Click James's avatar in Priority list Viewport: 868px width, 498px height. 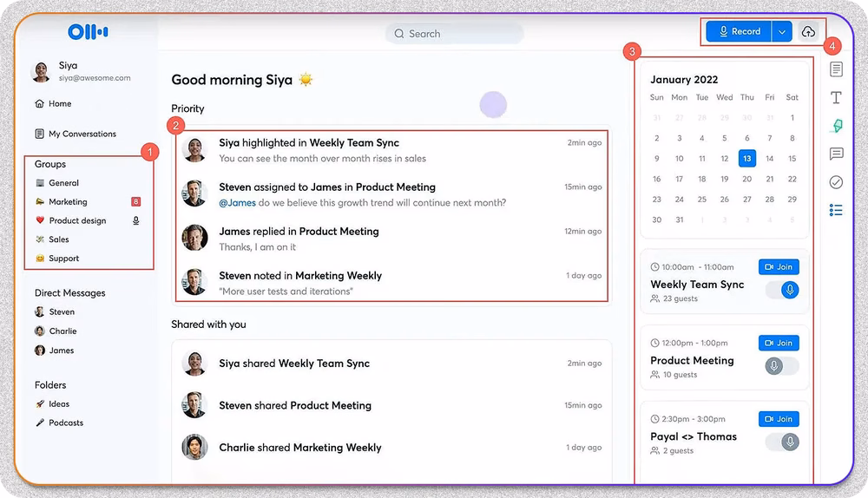click(194, 238)
